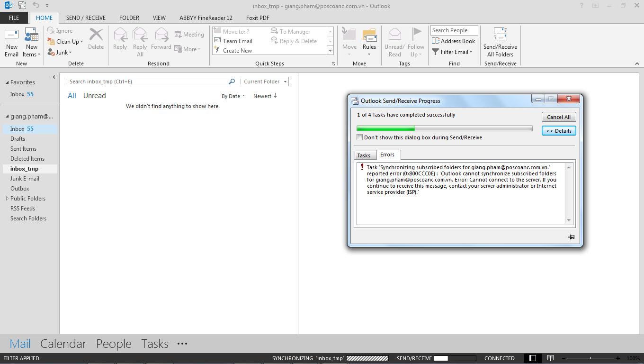Collapse the Favorites group

(7, 82)
